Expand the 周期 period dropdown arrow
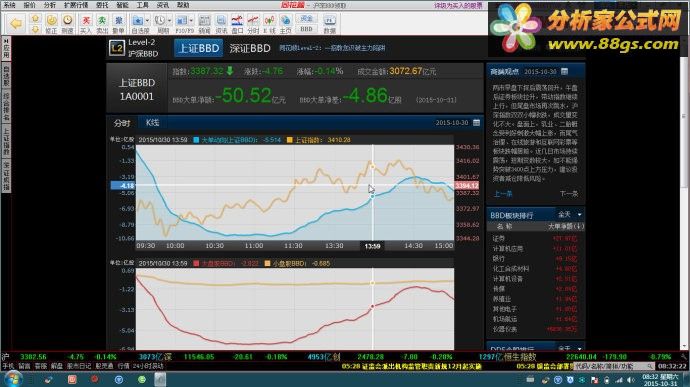This screenshot has width=690, height=387. click(169, 20)
